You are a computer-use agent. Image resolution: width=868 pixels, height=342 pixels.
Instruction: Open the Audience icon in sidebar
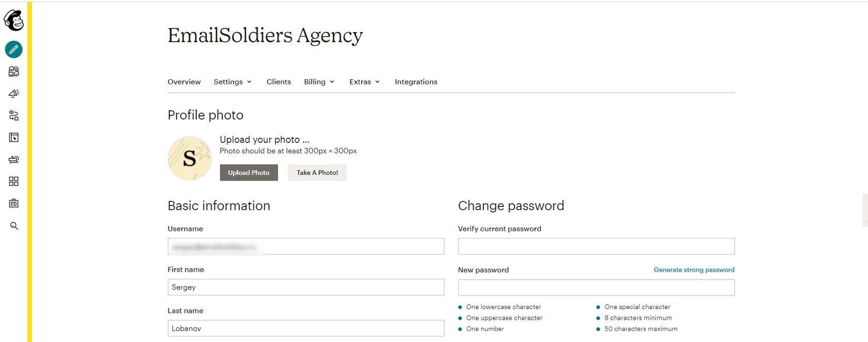(14, 71)
